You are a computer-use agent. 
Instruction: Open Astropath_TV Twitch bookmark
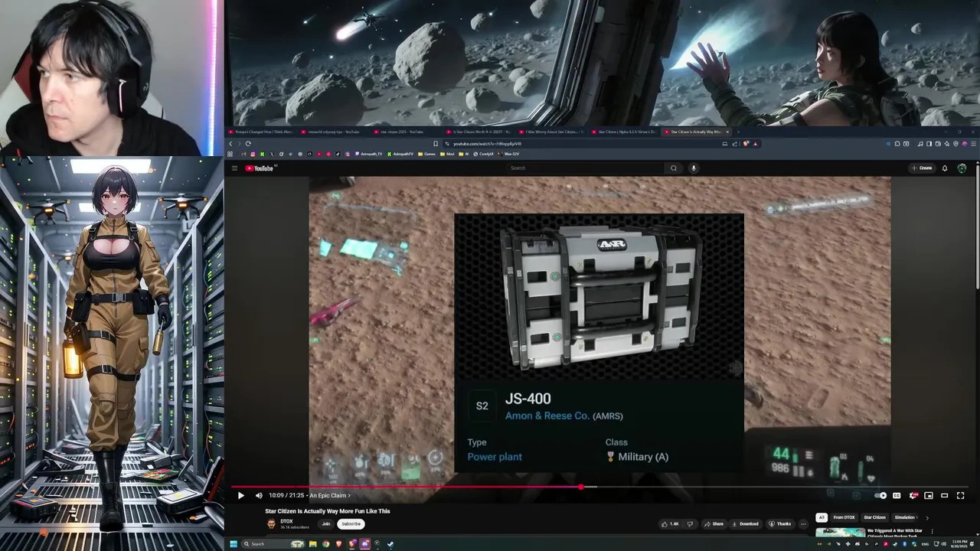pos(369,154)
